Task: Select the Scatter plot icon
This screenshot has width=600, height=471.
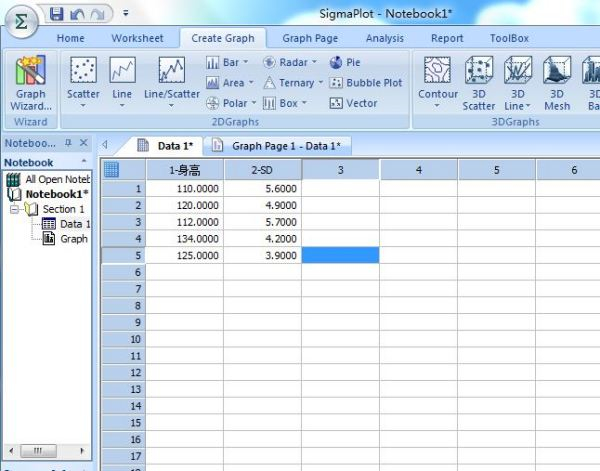Action: [83, 80]
